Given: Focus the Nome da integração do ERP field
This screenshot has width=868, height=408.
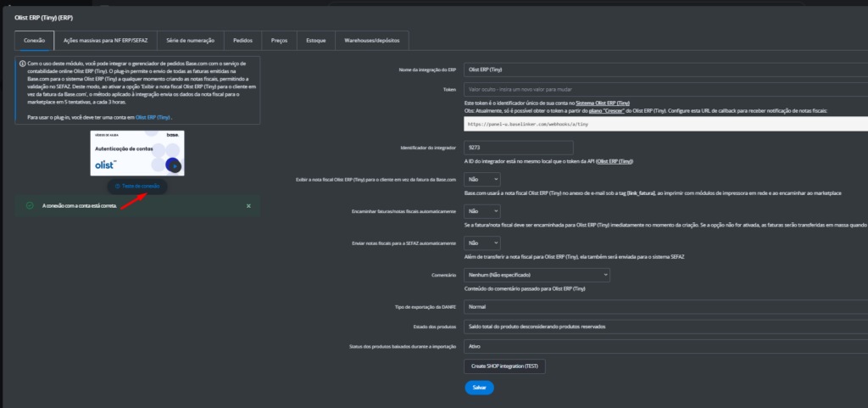Looking at the screenshot, I should pyautogui.click(x=666, y=70).
